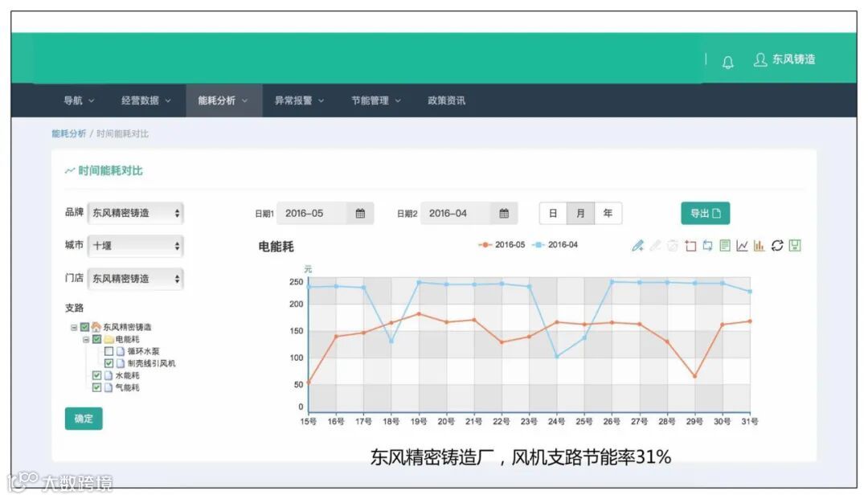Open the 经营数据 menu
Image resolution: width=868 pixels, height=499 pixels.
pyautogui.click(x=146, y=100)
